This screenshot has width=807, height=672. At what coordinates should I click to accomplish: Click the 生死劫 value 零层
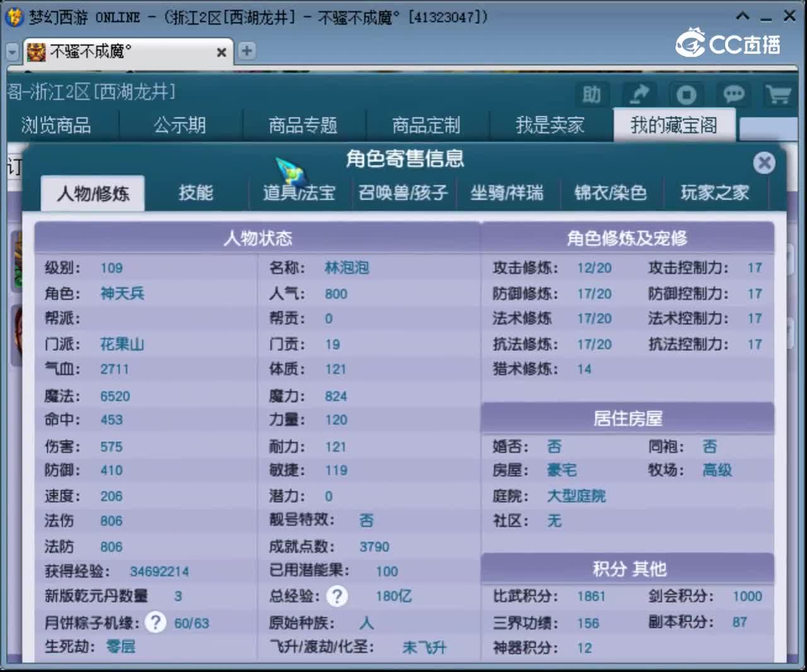(120, 647)
